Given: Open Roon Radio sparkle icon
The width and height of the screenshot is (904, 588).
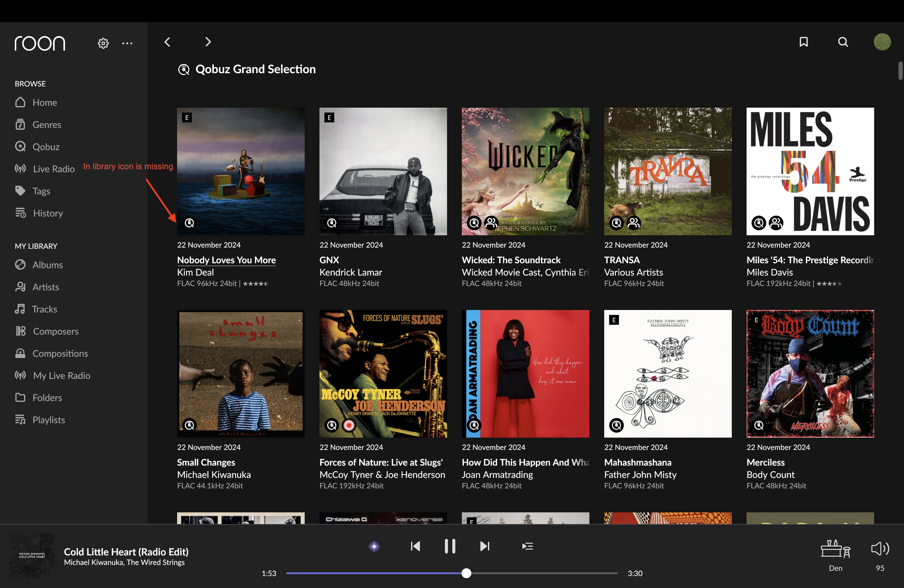Looking at the screenshot, I should click(374, 546).
